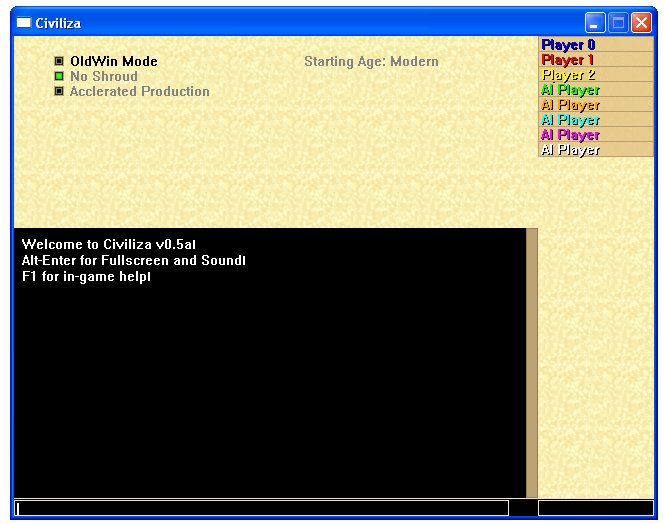Select the red Player 1 slot
The image size is (664, 524).
(595, 60)
